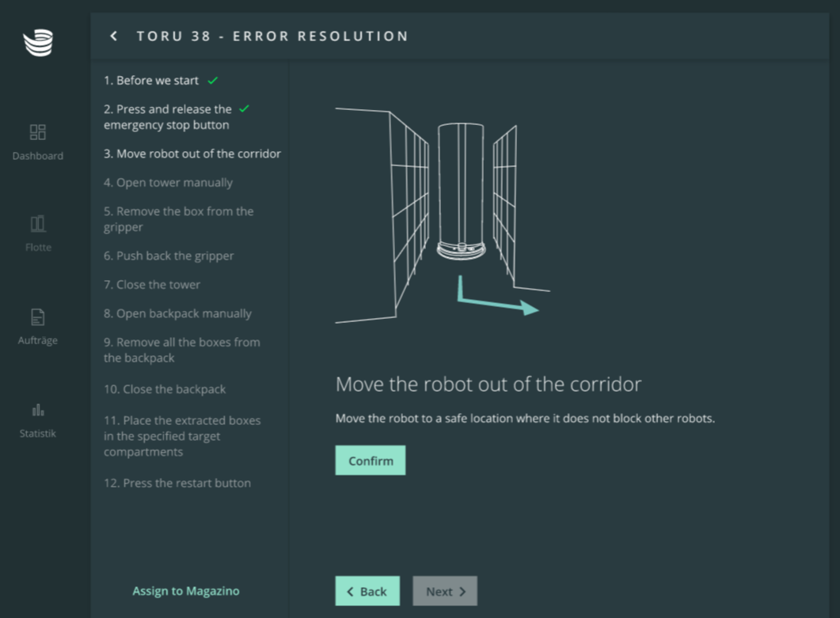840x618 pixels.
Task: Select step 3 Move robot out of corridor
Action: pos(192,154)
